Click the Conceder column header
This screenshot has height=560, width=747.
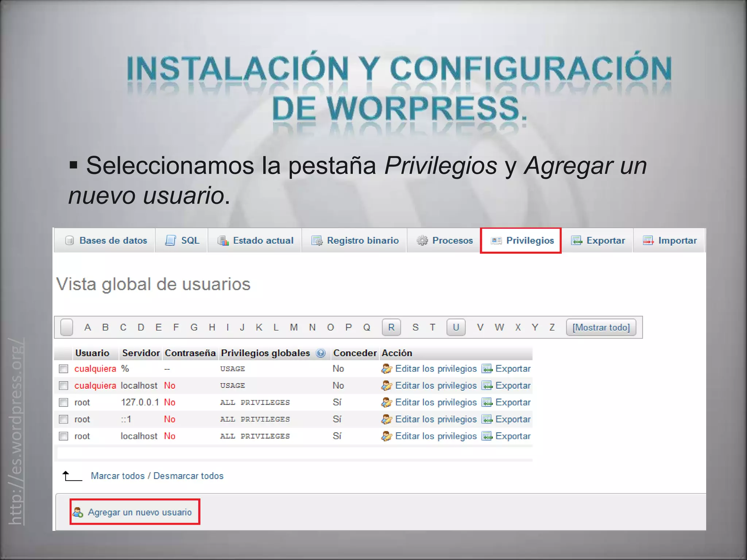(x=355, y=353)
